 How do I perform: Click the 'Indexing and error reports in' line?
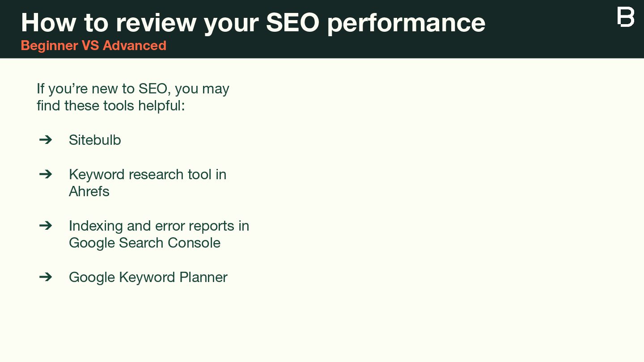(159, 226)
